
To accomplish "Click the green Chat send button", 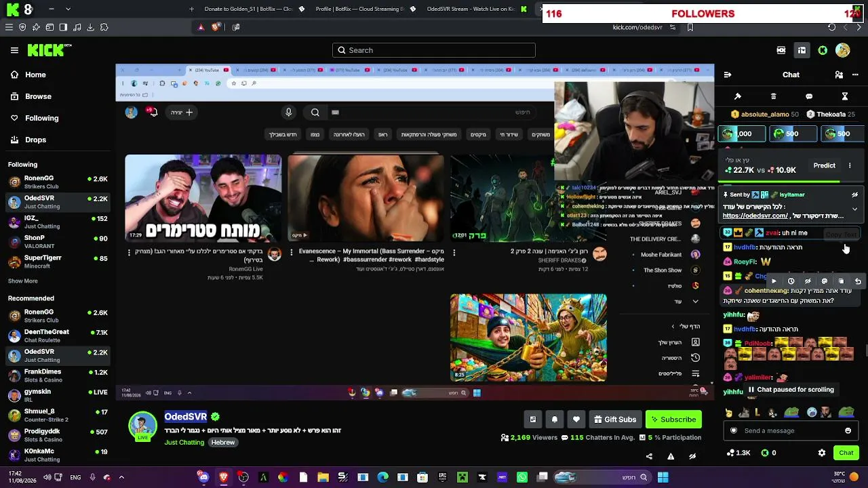I will point(846,453).
